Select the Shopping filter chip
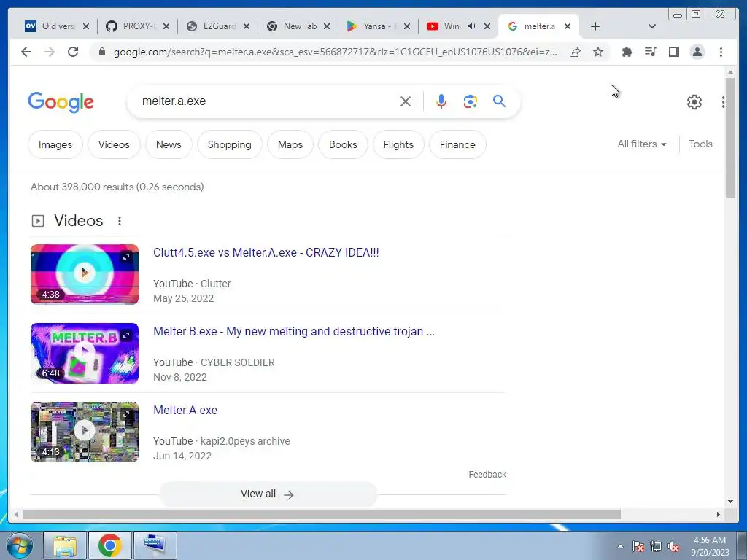 pos(229,144)
